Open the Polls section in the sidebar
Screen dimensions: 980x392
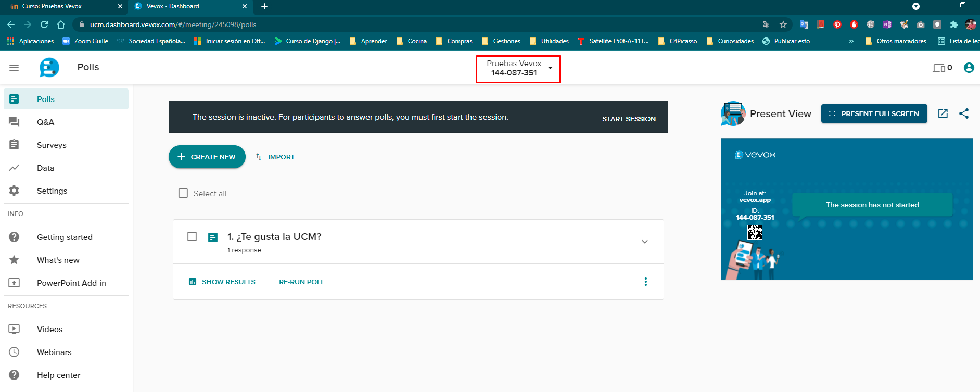coord(66,99)
